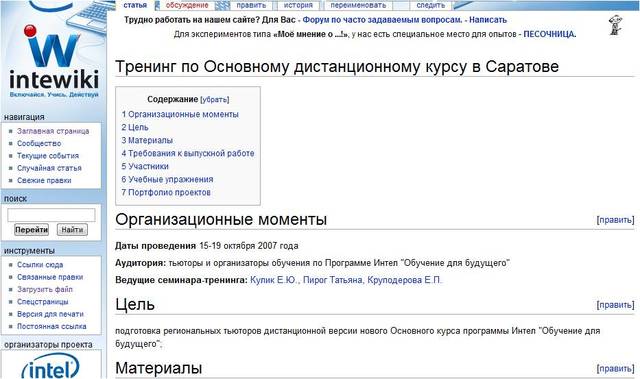The width and height of the screenshot is (640, 379).
Task: Edit Цель section via [править]
Action: (616, 305)
